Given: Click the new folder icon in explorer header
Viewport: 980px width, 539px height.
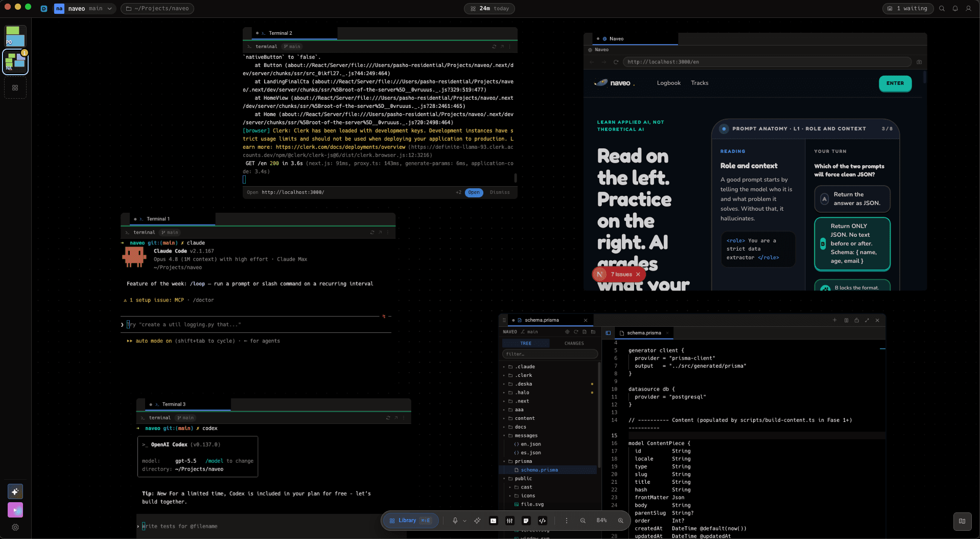Looking at the screenshot, I should click(593, 332).
